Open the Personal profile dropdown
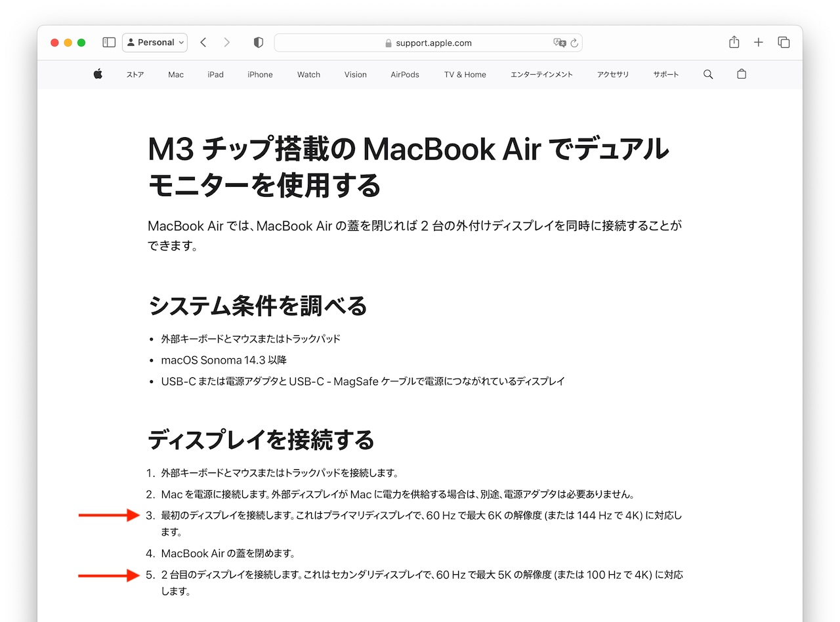Image resolution: width=840 pixels, height=622 pixels. 155,43
